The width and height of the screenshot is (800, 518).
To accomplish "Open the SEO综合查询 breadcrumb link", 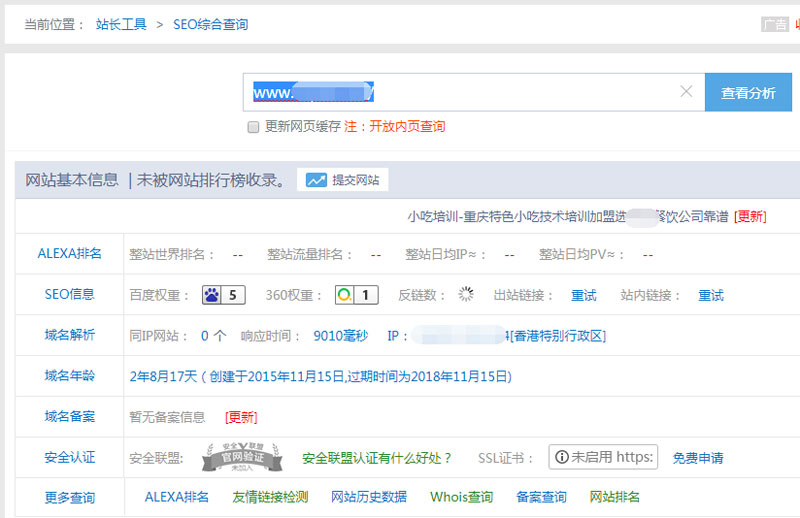I will [x=210, y=24].
